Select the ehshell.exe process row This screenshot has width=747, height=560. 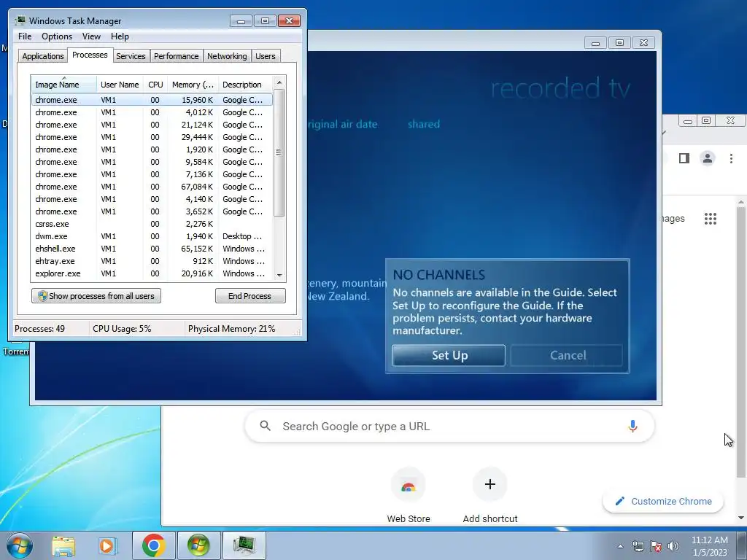[152, 249]
